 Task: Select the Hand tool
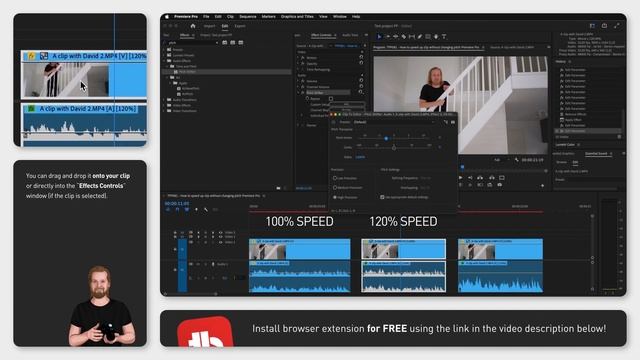436,37
